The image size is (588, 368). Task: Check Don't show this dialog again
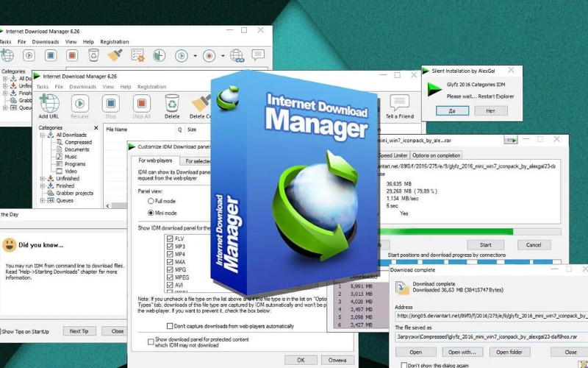(404, 365)
